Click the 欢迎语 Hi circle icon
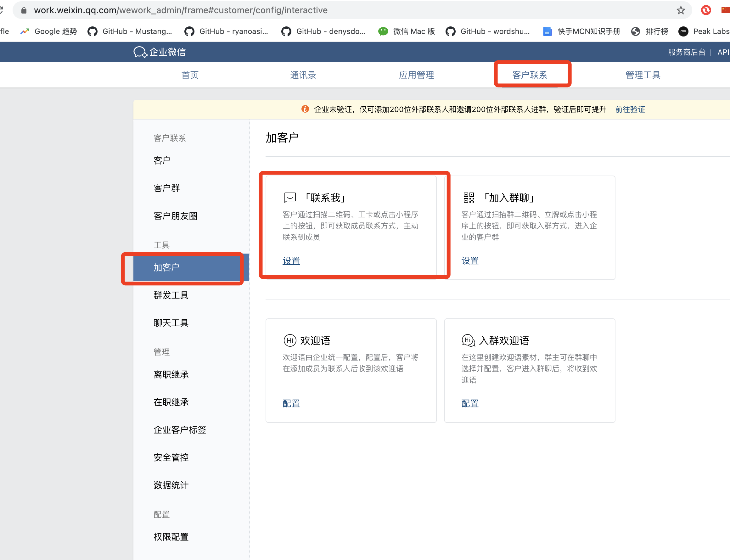 click(290, 340)
